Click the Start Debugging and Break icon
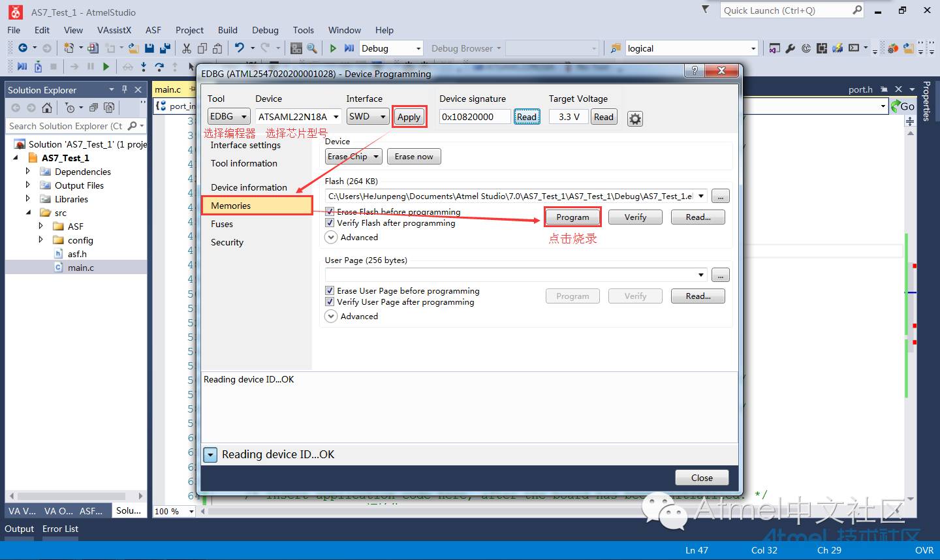Image resolution: width=940 pixels, height=560 pixels. pos(349,48)
